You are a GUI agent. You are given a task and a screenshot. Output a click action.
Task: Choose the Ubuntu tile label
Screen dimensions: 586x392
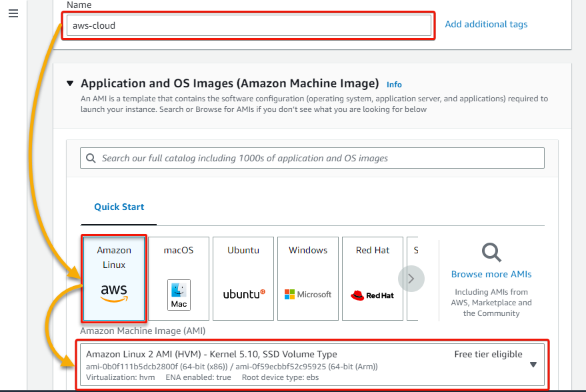pos(243,250)
